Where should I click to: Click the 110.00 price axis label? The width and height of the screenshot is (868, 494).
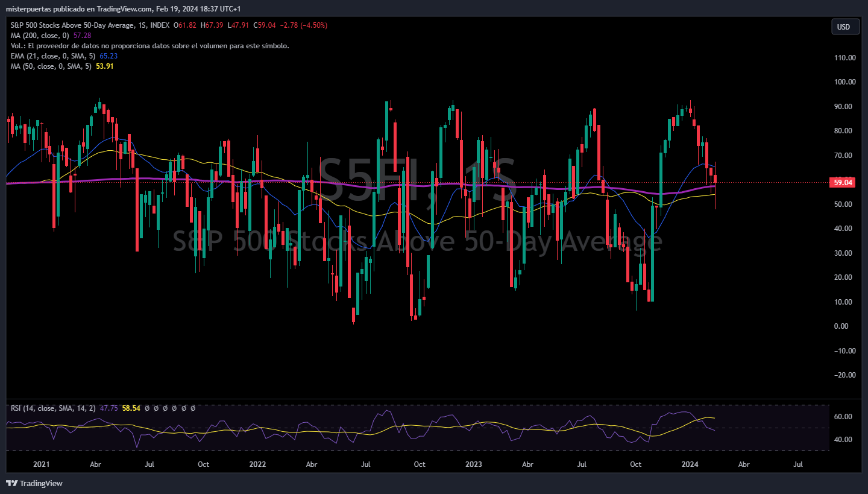(x=844, y=58)
